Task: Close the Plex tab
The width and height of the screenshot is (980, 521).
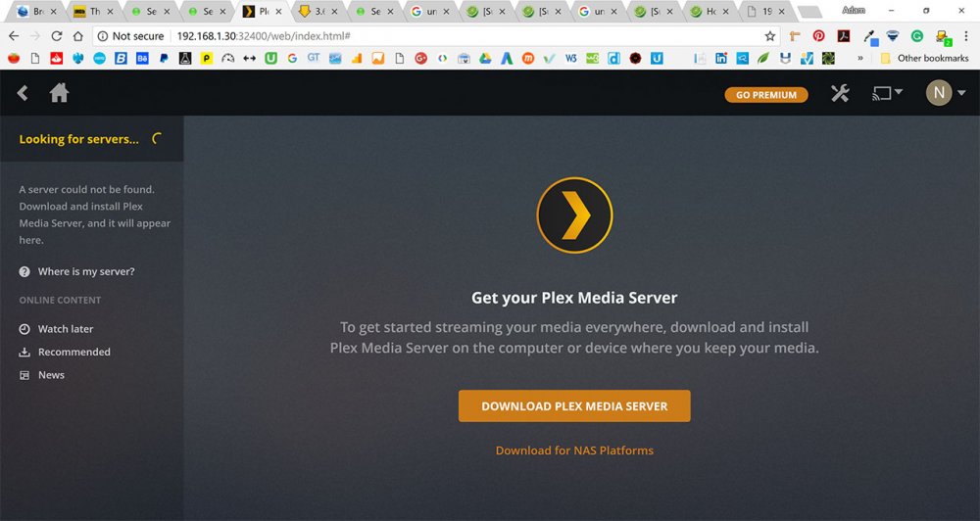Action: pyautogui.click(x=278, y=12)
